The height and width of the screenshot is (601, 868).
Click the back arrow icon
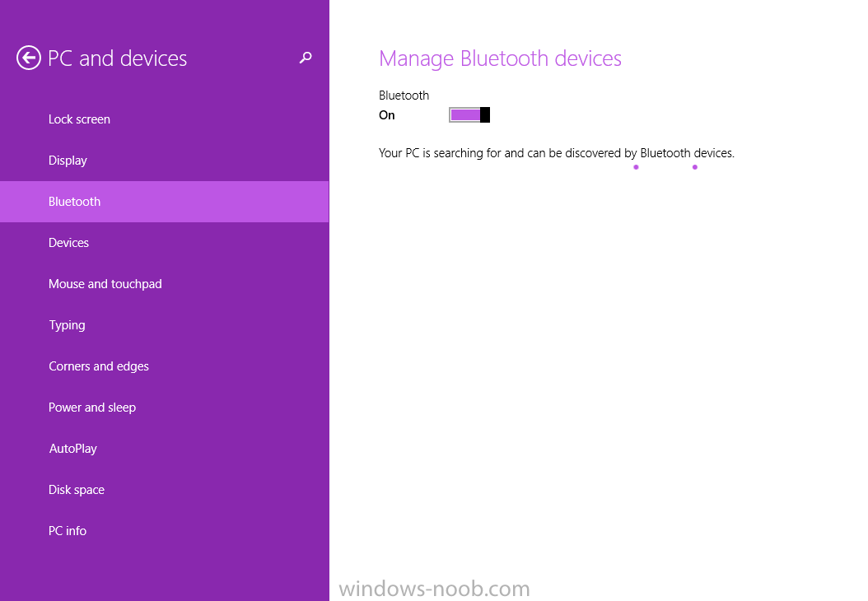coord(29,58)
